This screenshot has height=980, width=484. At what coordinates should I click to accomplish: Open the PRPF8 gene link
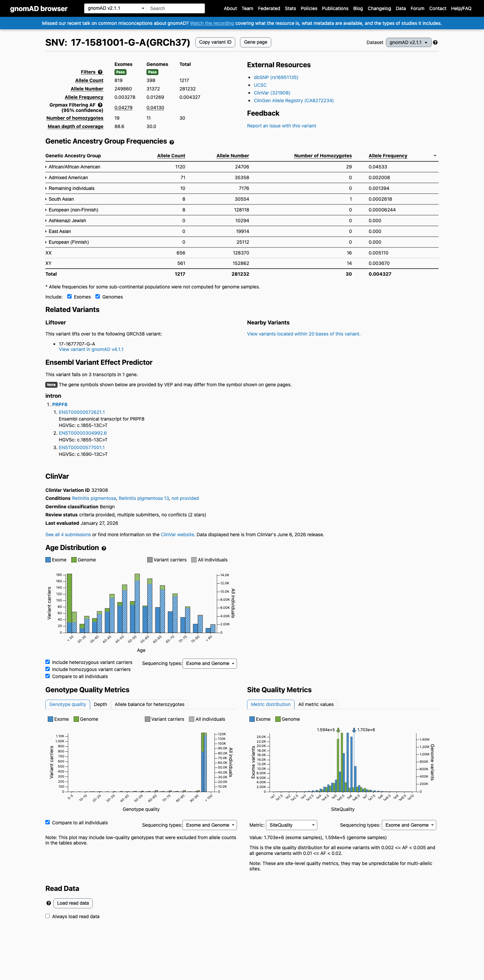point(60,405)
